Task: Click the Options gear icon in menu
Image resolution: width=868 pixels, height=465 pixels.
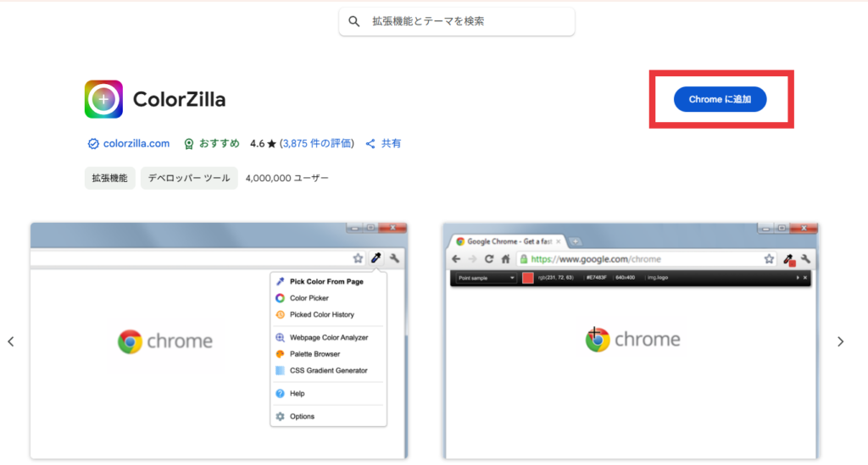Action: click(x=280, y=417)
